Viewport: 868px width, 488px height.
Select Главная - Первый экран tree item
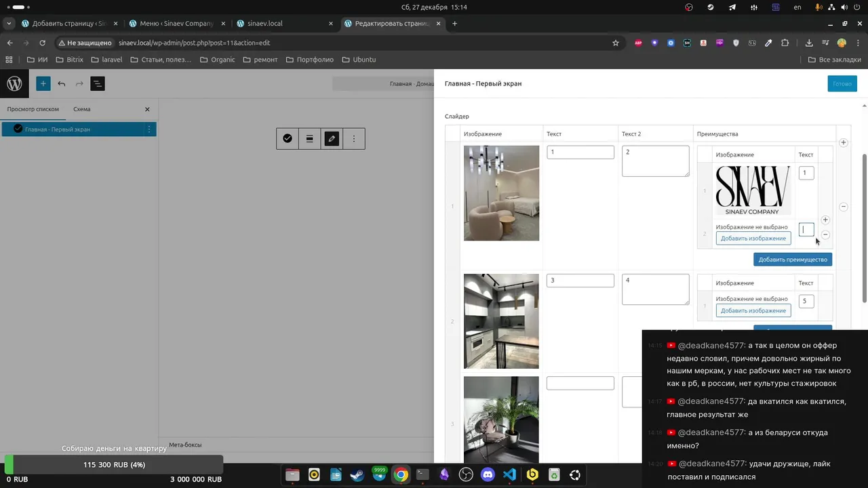(79, 129)
